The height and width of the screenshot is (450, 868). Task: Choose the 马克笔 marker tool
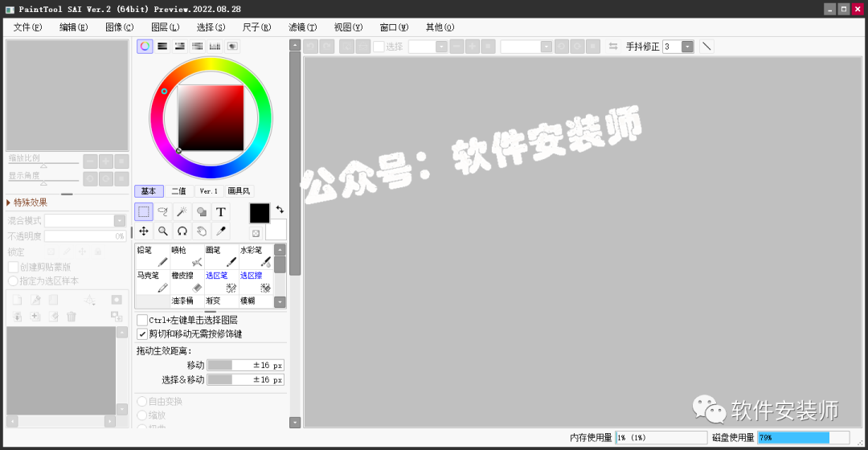pos(152,282)
